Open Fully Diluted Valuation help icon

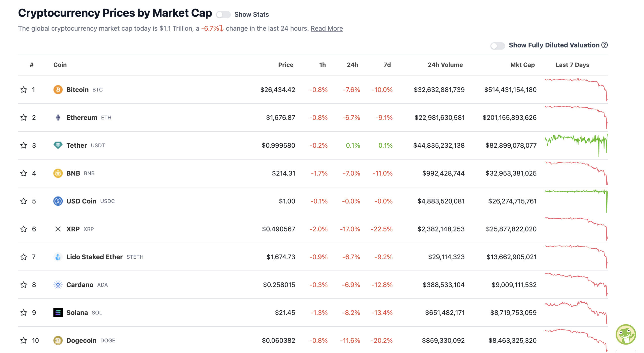[x=605, y=45]
